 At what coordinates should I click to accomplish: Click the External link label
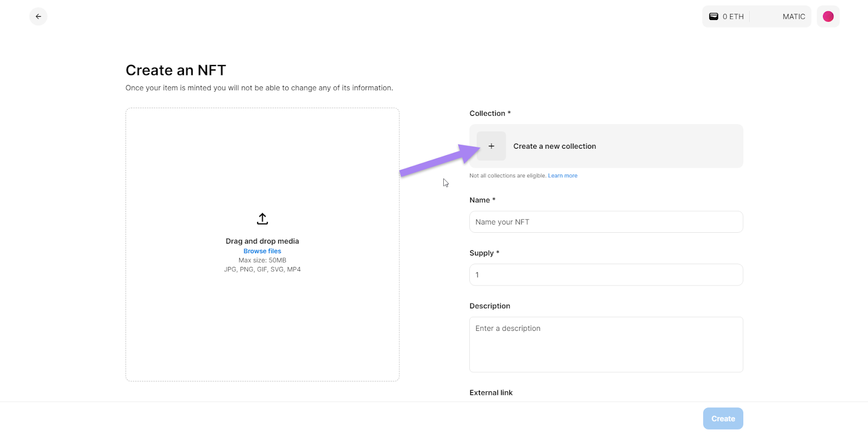pos(491,393)
